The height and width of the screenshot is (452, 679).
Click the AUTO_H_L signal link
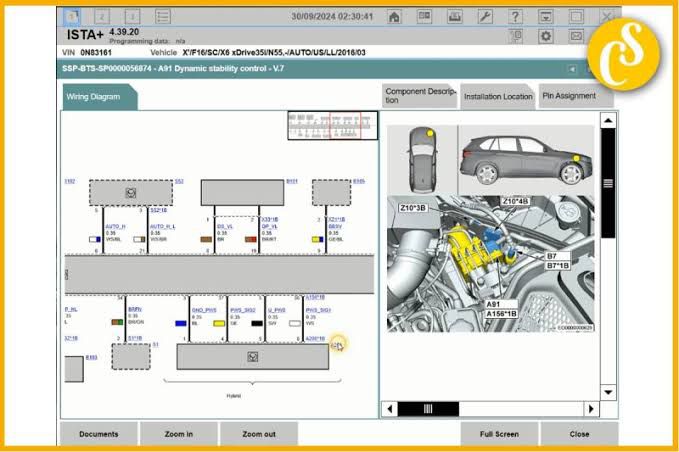click(162, 226)
